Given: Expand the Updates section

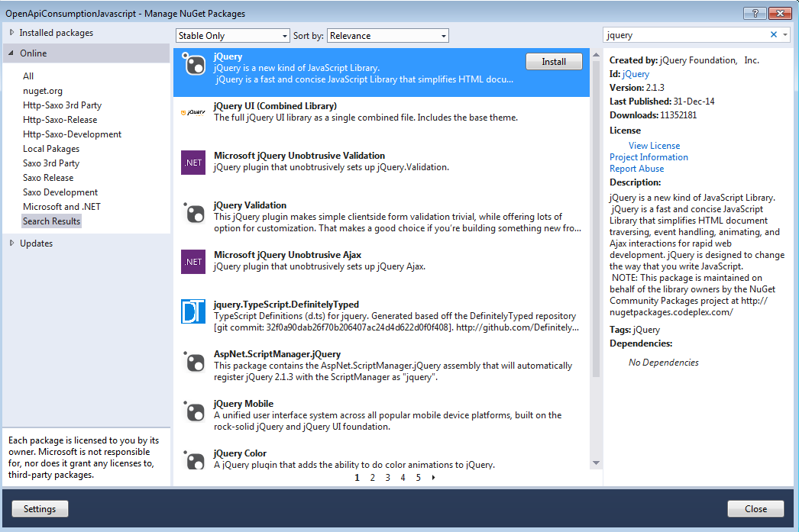Looking at the screenshot, I should 12,243.
